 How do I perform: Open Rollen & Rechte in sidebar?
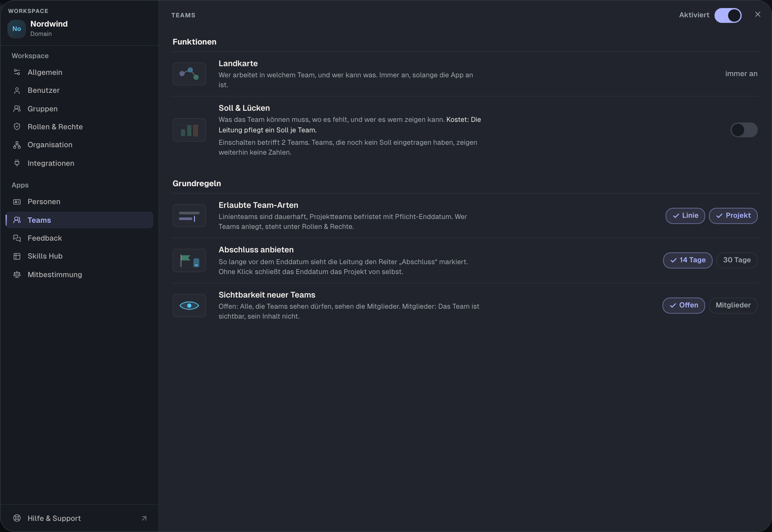click(x=79, y=127)
